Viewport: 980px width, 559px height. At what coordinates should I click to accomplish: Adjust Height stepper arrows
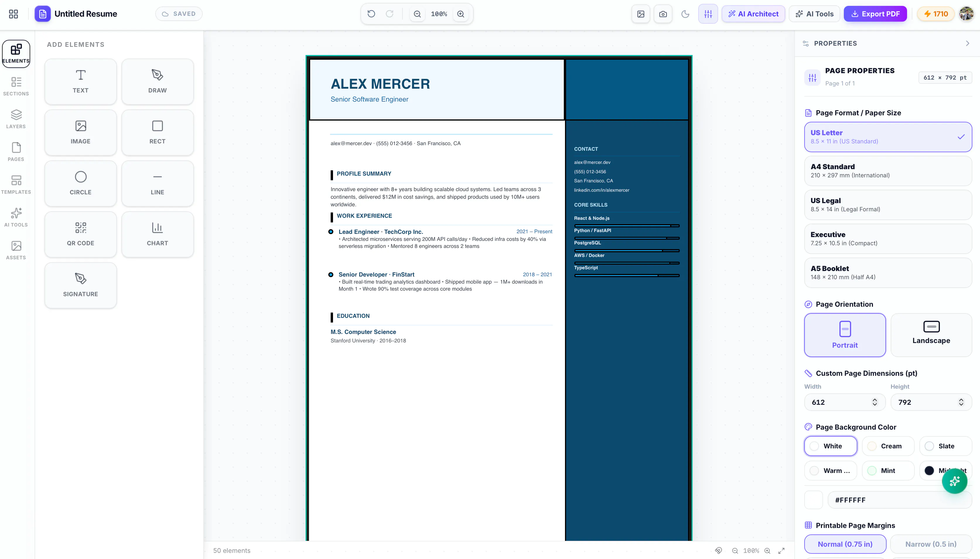pyautogui.click(x=961, y=402)
